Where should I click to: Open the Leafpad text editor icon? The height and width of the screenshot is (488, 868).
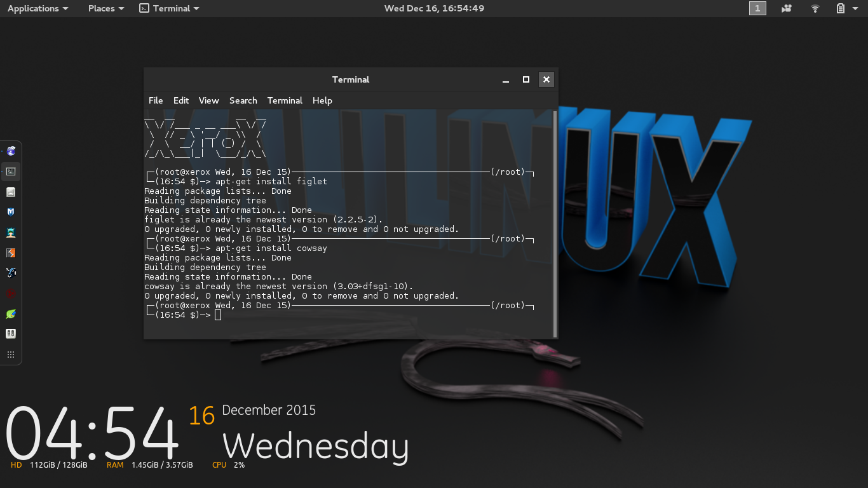(x=11, y=313)
